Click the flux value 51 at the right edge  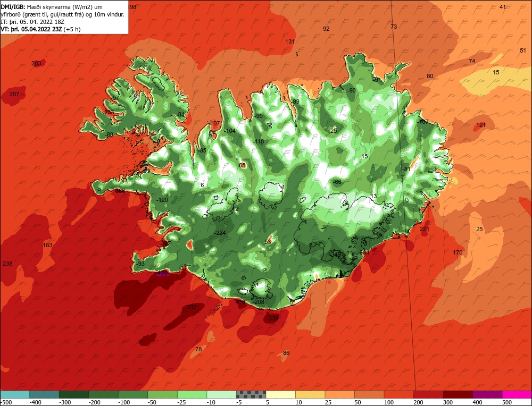point(523,50)
